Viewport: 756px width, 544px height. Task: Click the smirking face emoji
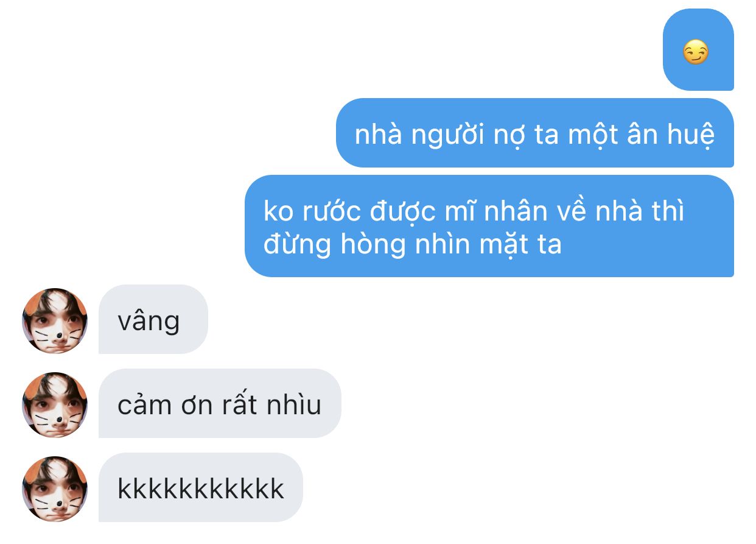(696, 53)
